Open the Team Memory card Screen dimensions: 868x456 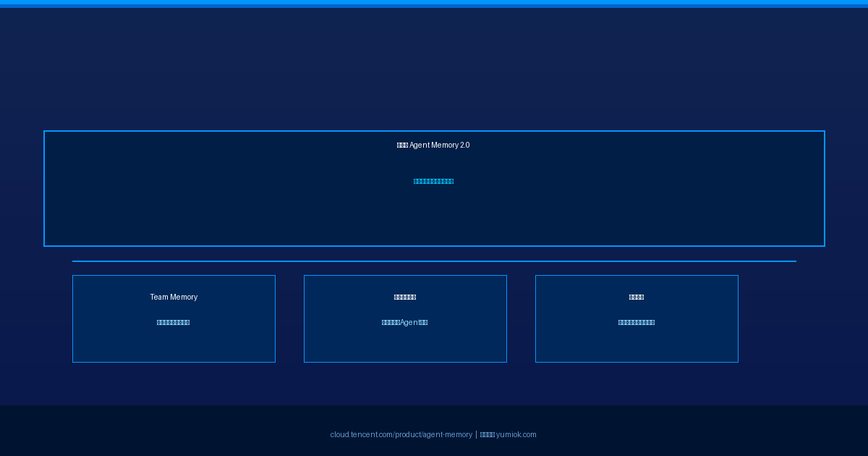pyautogui.click(x=174, y=318)
